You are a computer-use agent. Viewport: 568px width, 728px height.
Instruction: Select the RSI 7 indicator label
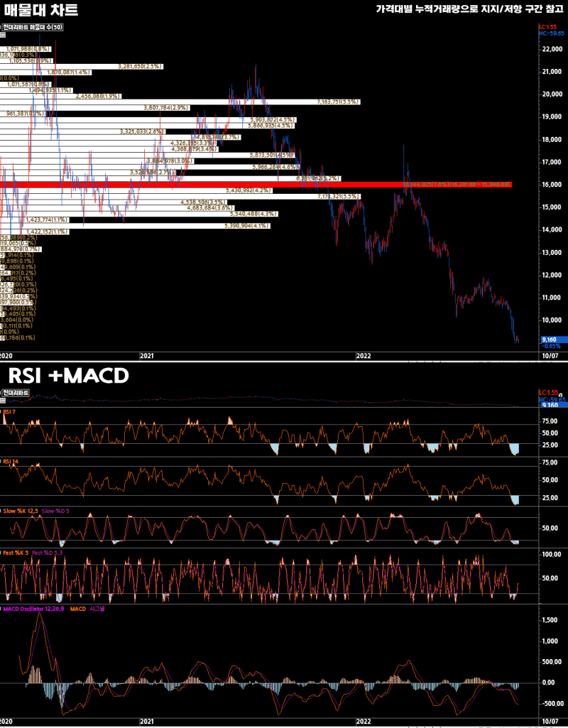[x=9, y=411]
